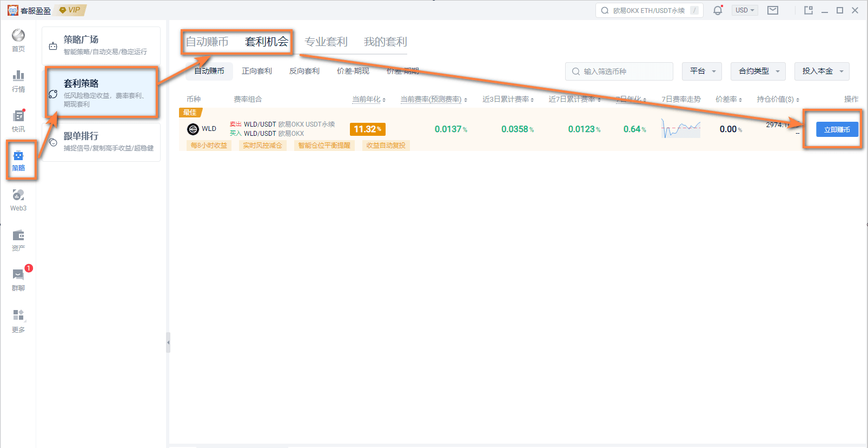Switch to the 专业套利 tab
The width and height of the screenshot is (868, 448).
[x=326, y=42]
